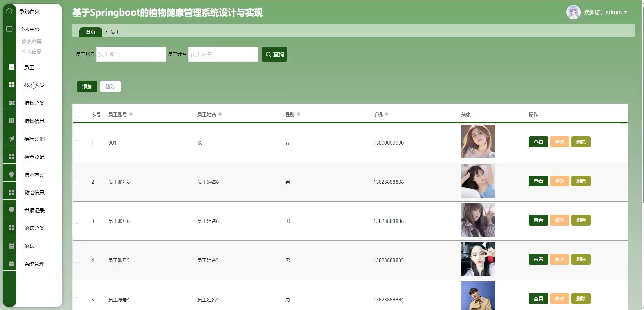The image size is (644, 310).
Task: Click the clipboard icon beside 论坛
Action: pos(12,246)
